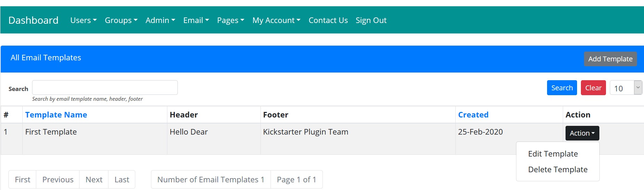
Task: Expand the Groups navigation dropdown
Action: coord(121,20)
